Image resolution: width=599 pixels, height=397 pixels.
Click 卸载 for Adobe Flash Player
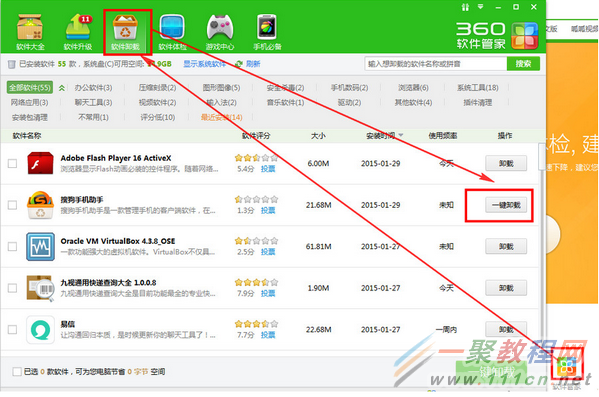506,164
